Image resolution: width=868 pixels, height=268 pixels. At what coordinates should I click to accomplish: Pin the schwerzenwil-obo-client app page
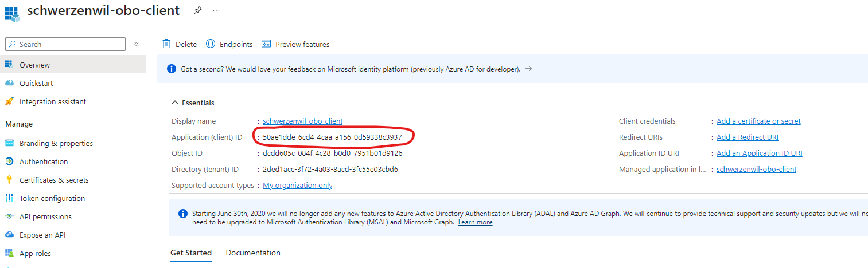click(197, 10)
